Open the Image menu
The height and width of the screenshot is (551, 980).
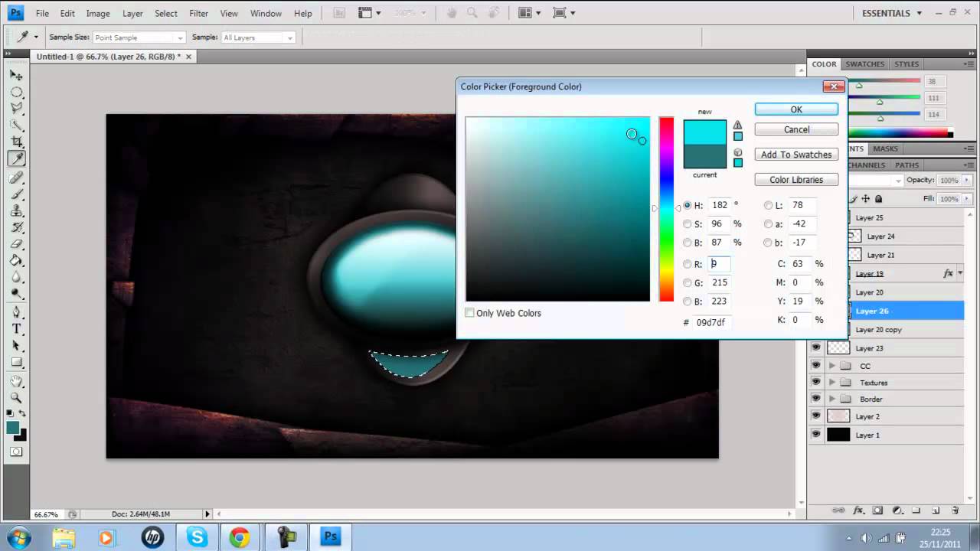point(98,13)
